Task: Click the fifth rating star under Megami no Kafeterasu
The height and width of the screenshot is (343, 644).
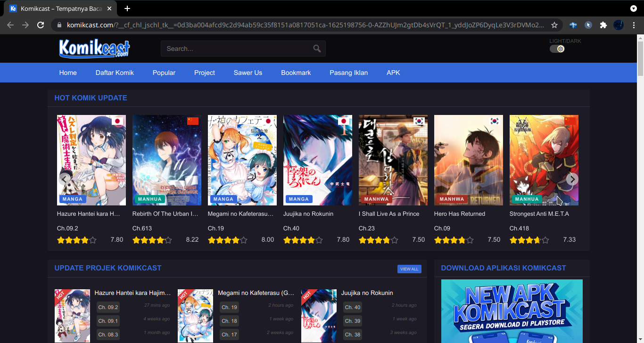Action: (244, 240)
